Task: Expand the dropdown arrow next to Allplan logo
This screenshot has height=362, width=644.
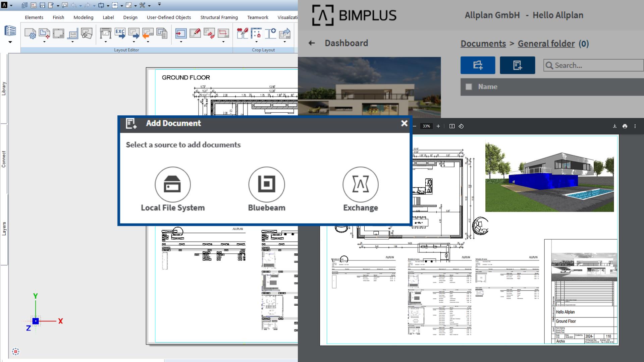Action: 11,5
